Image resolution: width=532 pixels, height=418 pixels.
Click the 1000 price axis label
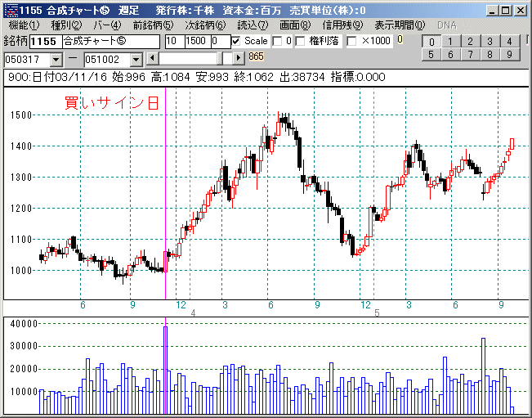pyautogui.click(x=21, y=271)
